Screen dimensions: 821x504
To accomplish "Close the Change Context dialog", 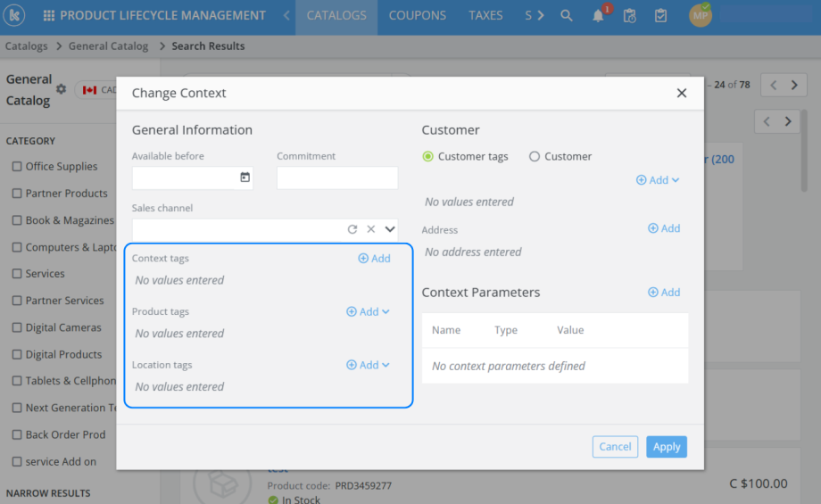I will tap(681, 93).
